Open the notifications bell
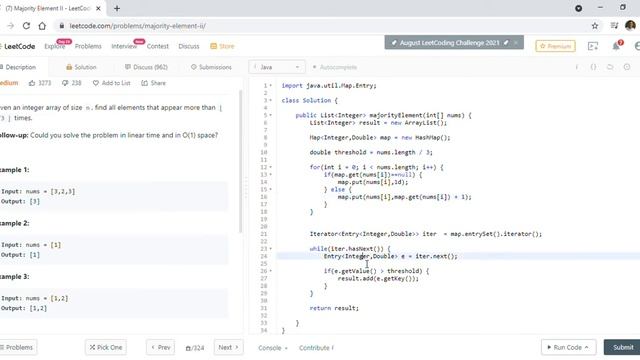Viewport: 640px width, 360px height. point(616,46)
